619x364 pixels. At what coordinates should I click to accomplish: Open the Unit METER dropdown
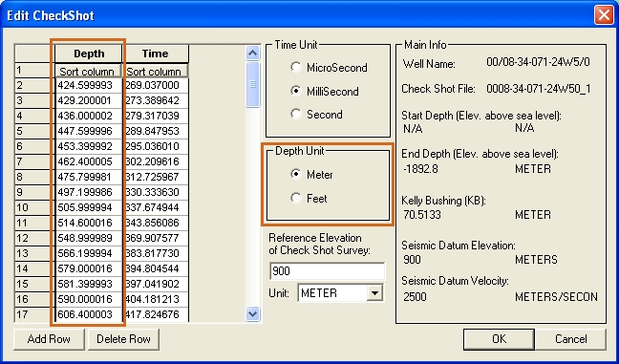[374, 293]
